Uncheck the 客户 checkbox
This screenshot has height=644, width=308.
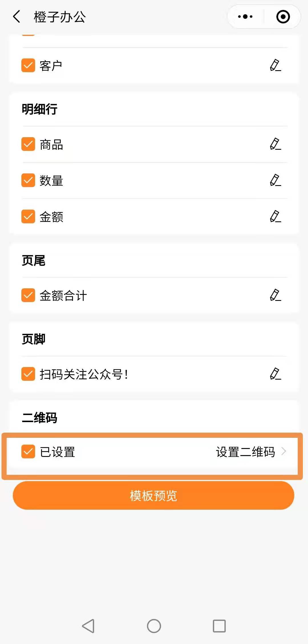(x=28, y=65)
